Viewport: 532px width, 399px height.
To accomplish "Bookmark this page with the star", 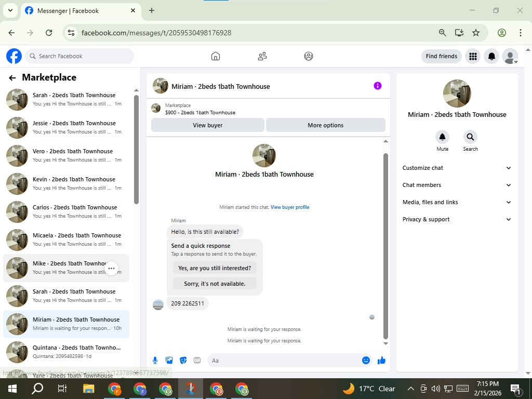I will [x=476, y=33].
